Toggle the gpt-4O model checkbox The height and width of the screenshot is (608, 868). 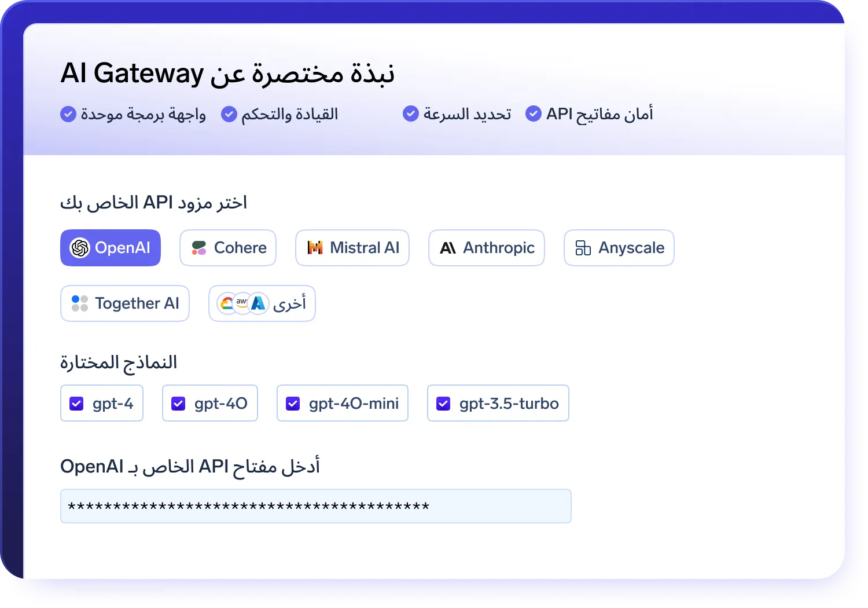(x=178, y=404)
